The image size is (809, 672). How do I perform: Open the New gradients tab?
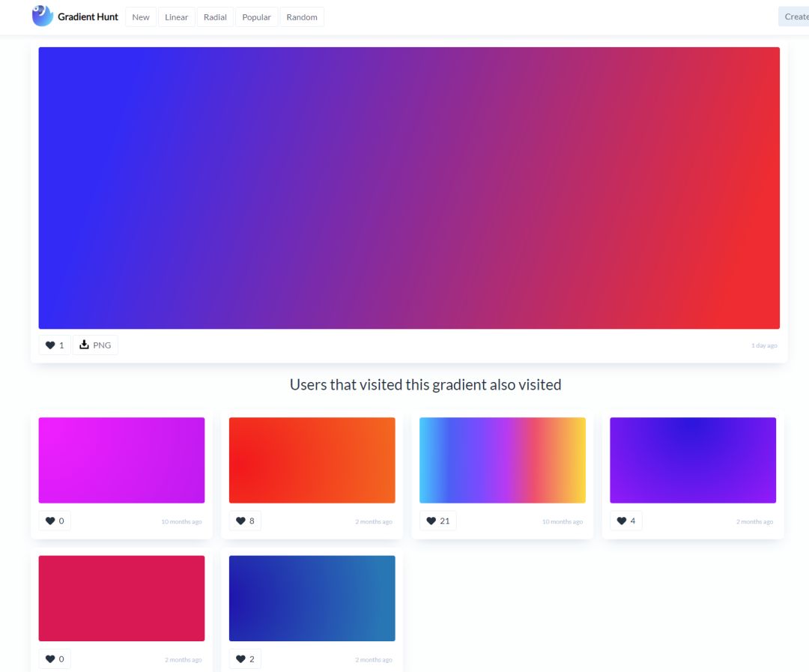pos(141,17)
